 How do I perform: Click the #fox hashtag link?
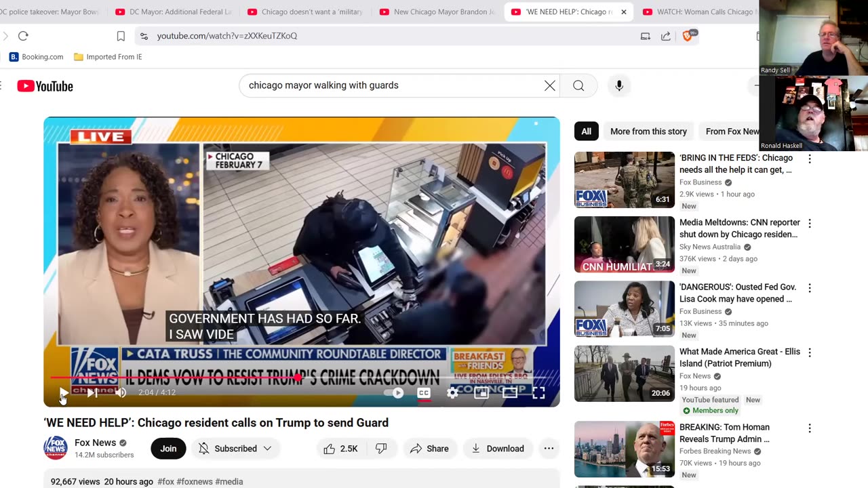165,482
